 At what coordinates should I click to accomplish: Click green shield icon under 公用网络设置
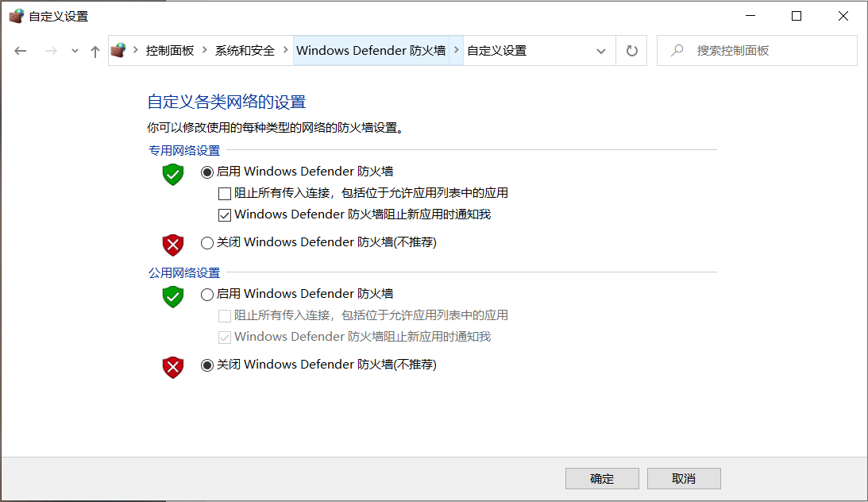172,296
